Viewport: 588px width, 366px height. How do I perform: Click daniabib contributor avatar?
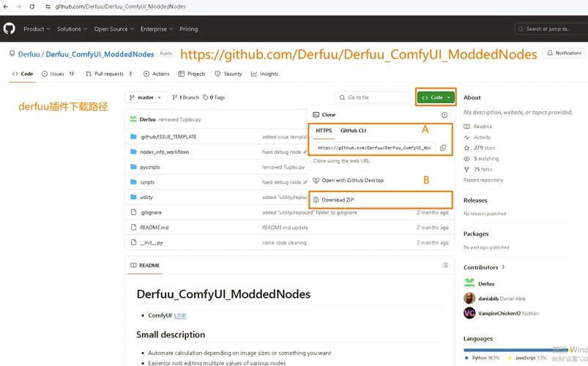point(469,299)
